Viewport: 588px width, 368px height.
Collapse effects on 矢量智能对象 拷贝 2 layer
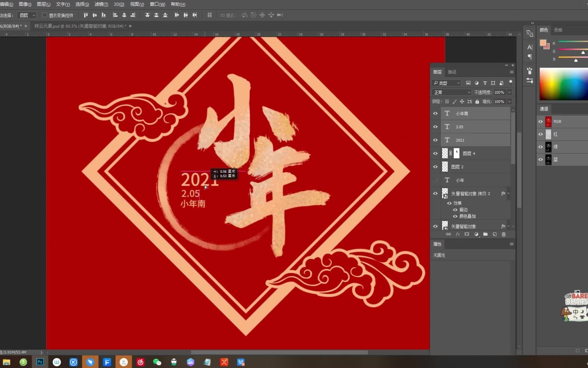click(x=508, y=193)
